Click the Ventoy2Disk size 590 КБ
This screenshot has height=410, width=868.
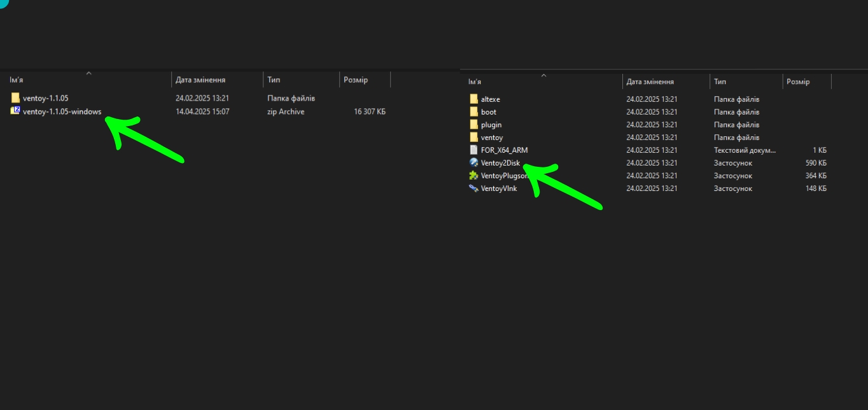pos(816,163)
